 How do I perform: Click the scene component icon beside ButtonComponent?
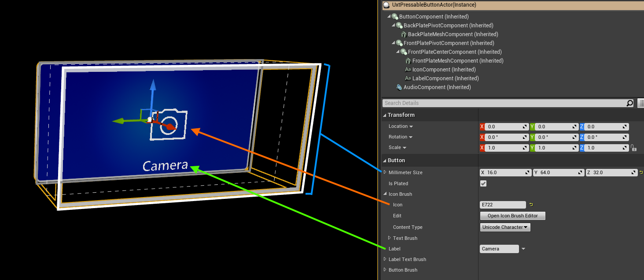pos(395,16)
